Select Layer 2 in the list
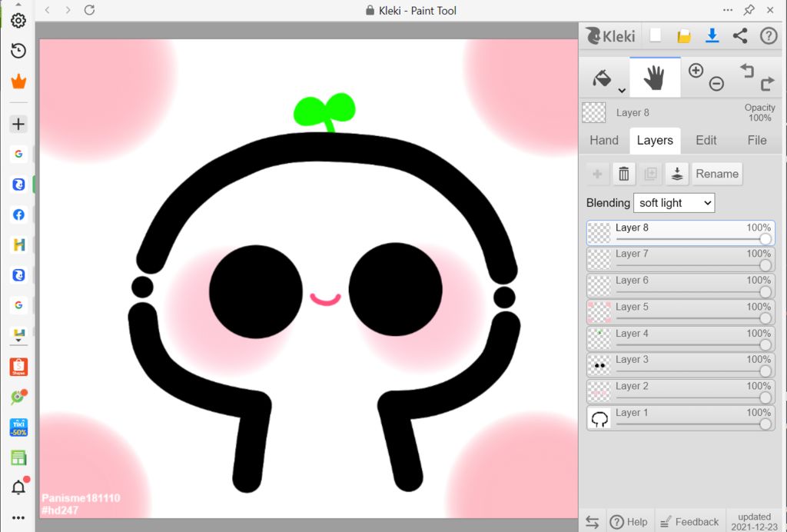Screen dimensions: 787x532 point(681,392)
